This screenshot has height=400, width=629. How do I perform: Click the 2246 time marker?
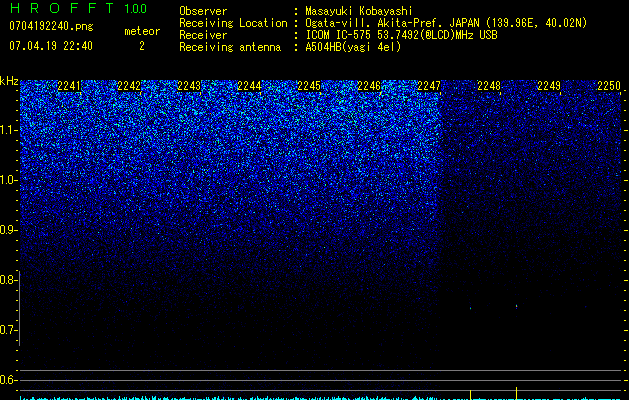pyautogui.click(x=369, y=86)
